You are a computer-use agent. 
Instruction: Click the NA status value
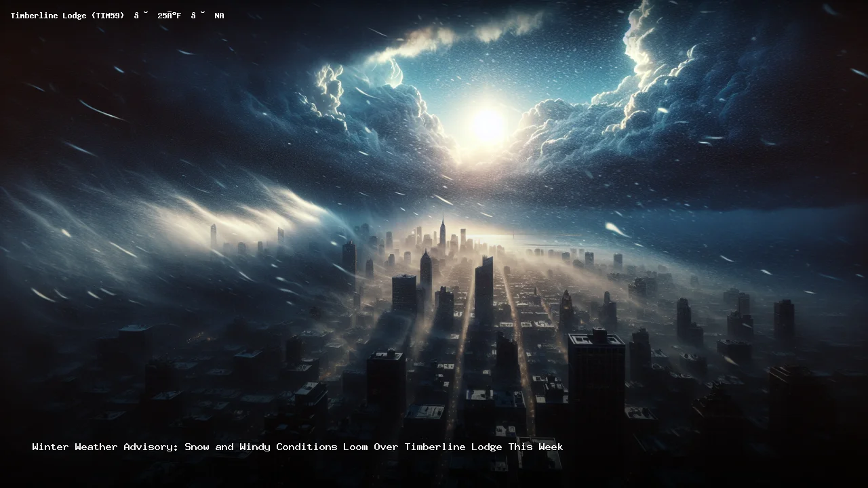[x=219, y=16]
